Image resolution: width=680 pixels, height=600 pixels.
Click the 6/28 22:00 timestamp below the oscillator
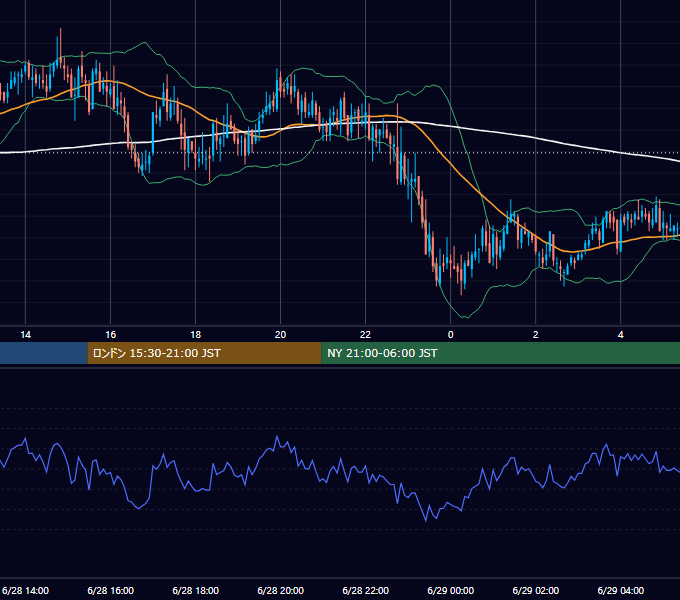coord(366,590)
